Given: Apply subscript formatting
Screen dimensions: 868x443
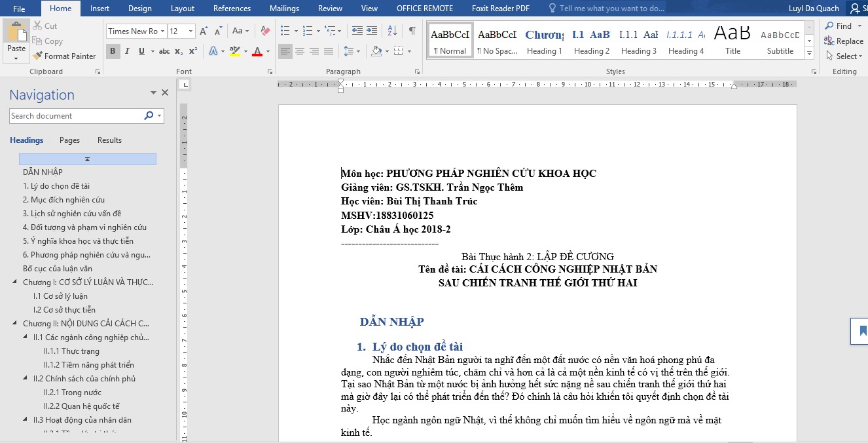Looking at the screenshot, I should 179,51.
